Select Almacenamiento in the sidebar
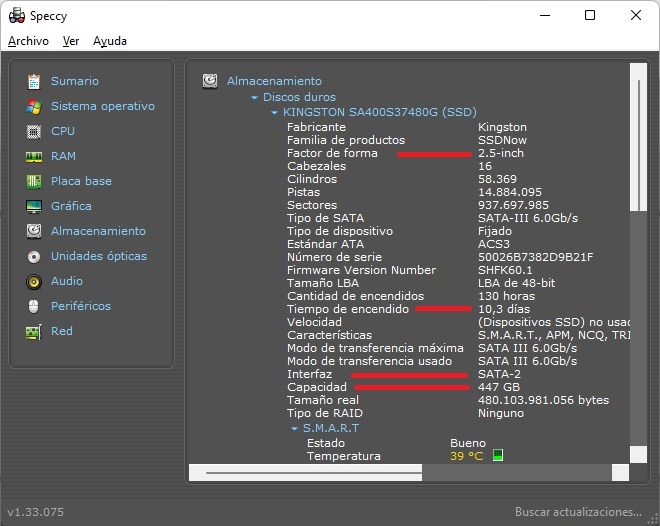The height and width of the screenshot is (526, 660). [98, 231]
